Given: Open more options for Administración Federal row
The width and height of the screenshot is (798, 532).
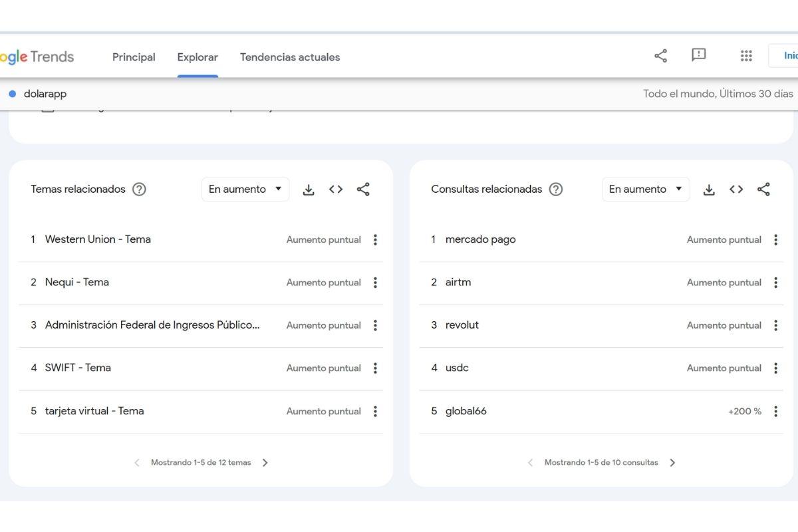Looking at the screenshot, I should pos(375,325).
